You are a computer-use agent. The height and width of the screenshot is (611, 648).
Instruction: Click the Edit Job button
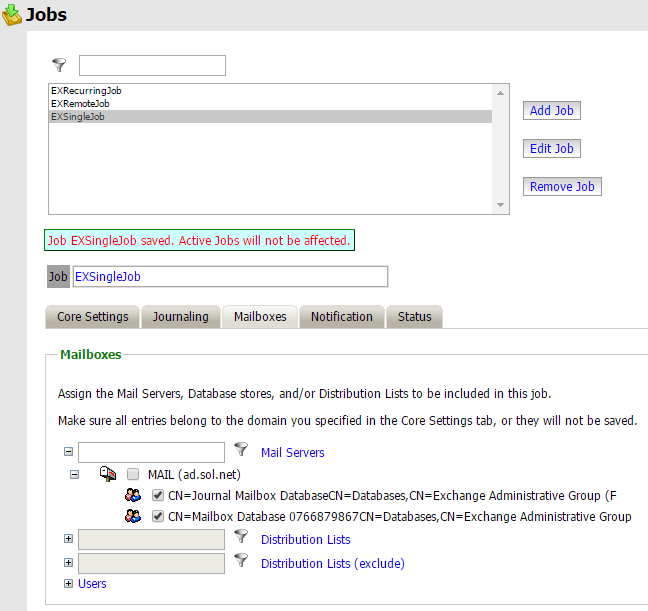552,148
